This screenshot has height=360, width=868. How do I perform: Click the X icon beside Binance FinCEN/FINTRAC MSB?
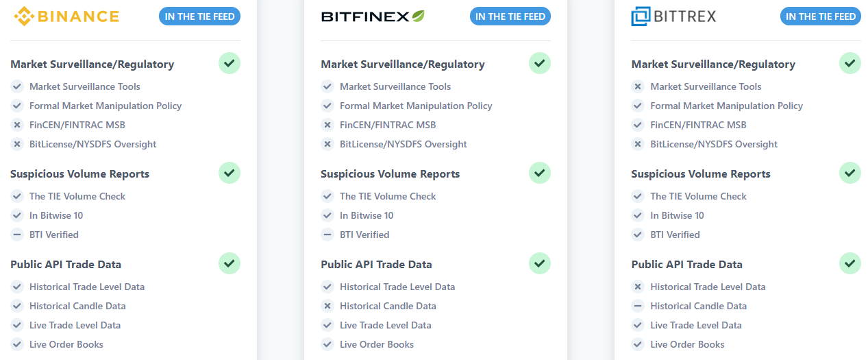coord(17,125)
